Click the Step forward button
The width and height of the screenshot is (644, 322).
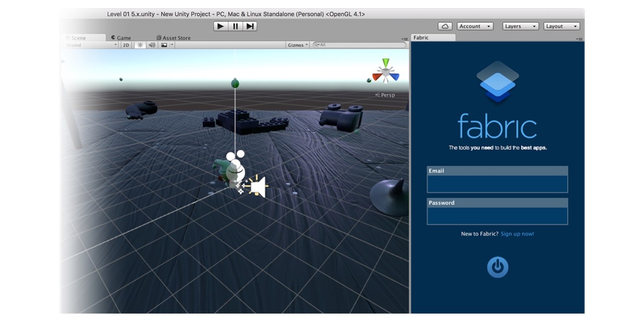pyautogui.click(x=250, y=26)
